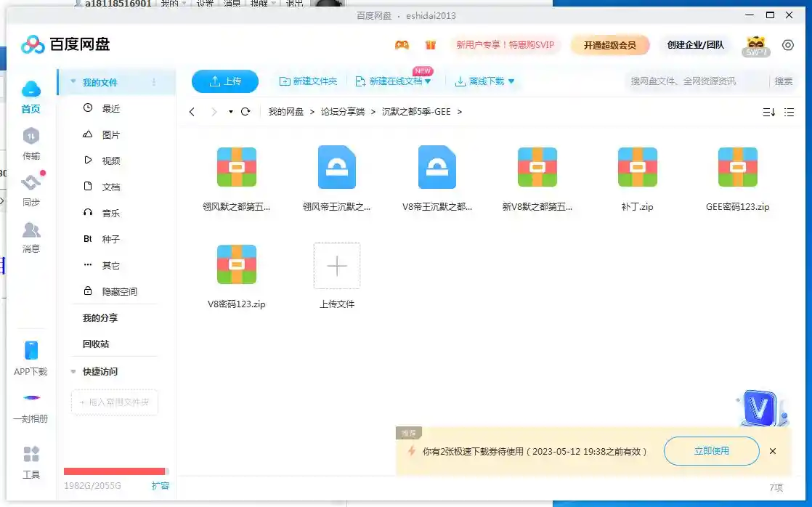Screen dimensions: 812x507
Task: Open navigation history dropdown arrow
Action: 230,112
